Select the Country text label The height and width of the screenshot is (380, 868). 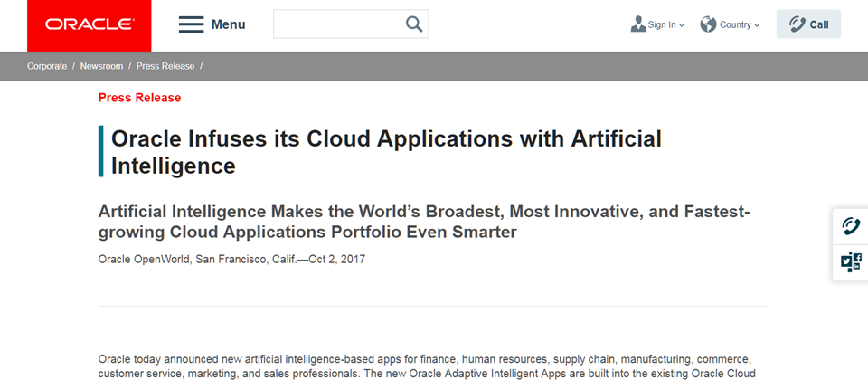[x=735, y=25]
